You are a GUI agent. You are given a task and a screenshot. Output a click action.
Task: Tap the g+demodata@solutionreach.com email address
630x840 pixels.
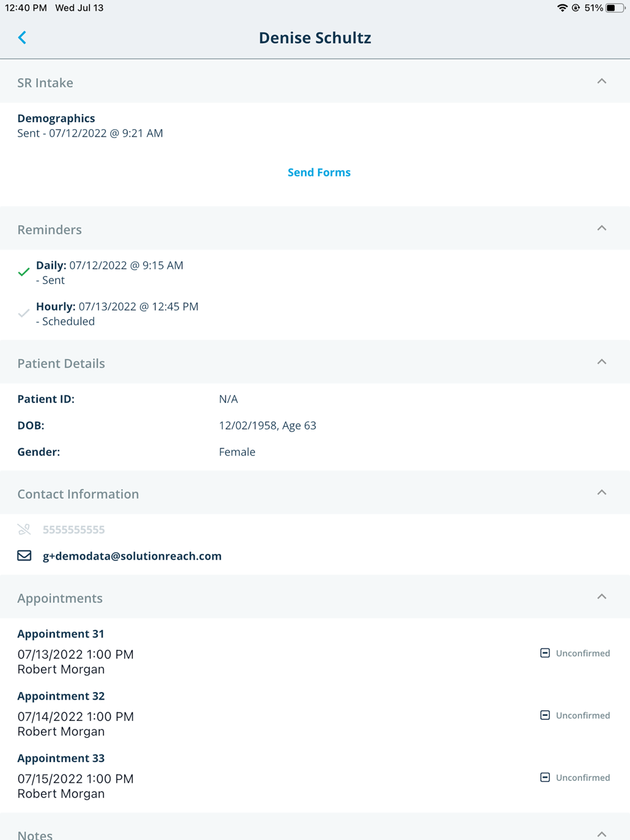[x=132, y=556]
